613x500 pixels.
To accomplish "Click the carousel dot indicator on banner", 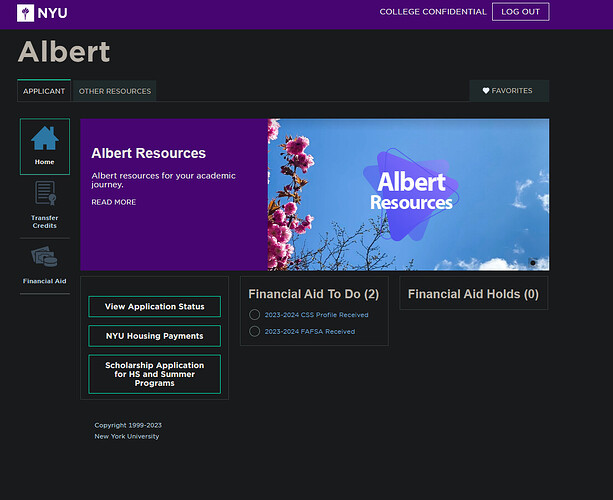I will click(533, 263).
